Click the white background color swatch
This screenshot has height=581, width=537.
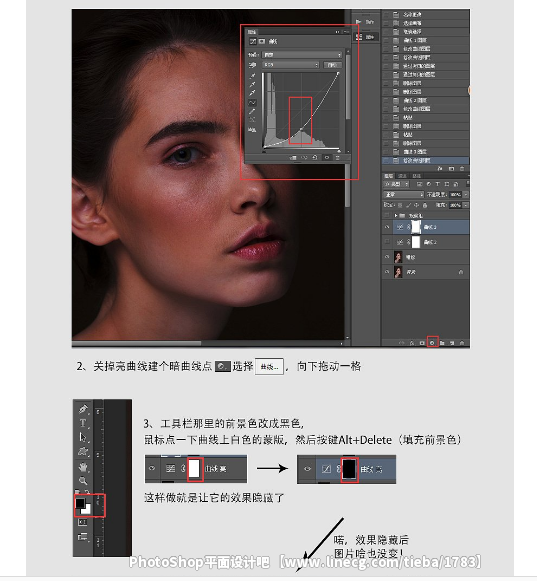[x=87, y=510]
